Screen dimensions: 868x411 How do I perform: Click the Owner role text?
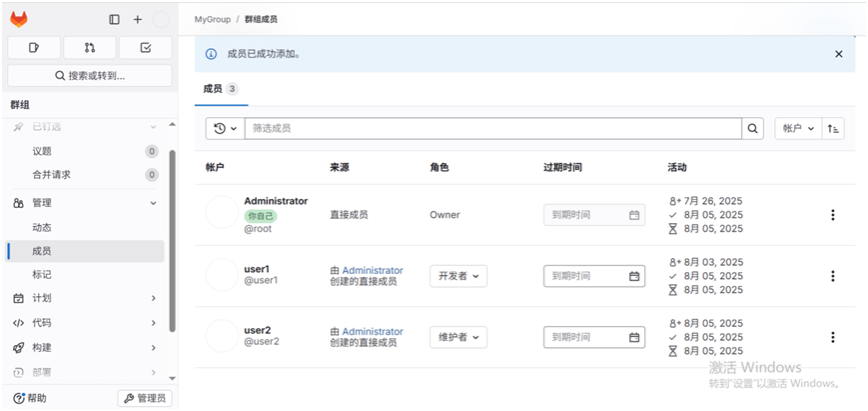[444, 215]
